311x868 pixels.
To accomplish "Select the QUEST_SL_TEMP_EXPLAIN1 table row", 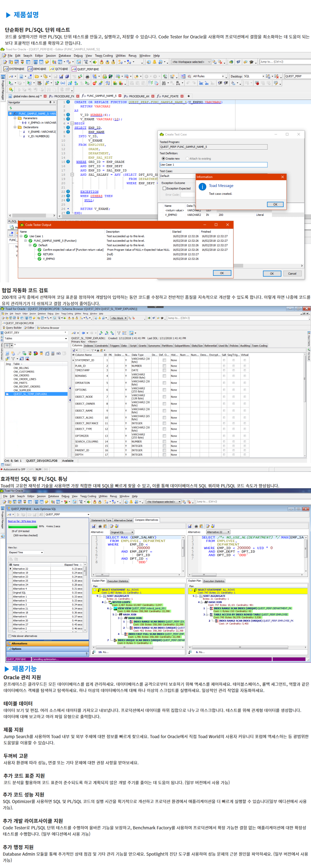I will click(36, 394).
